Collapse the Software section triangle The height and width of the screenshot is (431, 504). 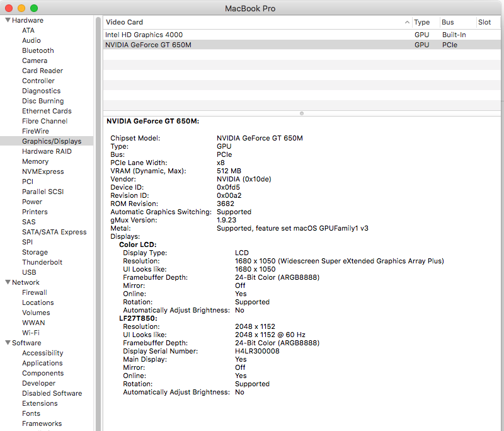8,343
